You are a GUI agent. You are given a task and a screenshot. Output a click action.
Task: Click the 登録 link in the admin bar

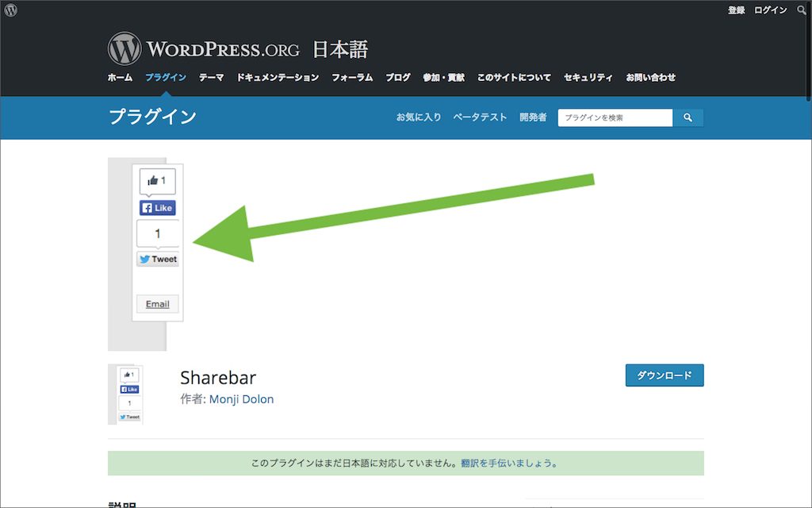coord(736,10)
